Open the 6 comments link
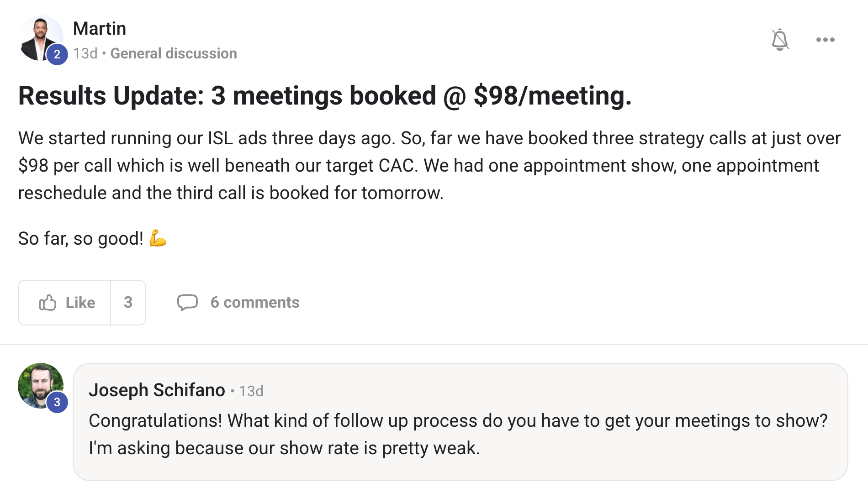The image size is (868, 493). tap(254, 303)
